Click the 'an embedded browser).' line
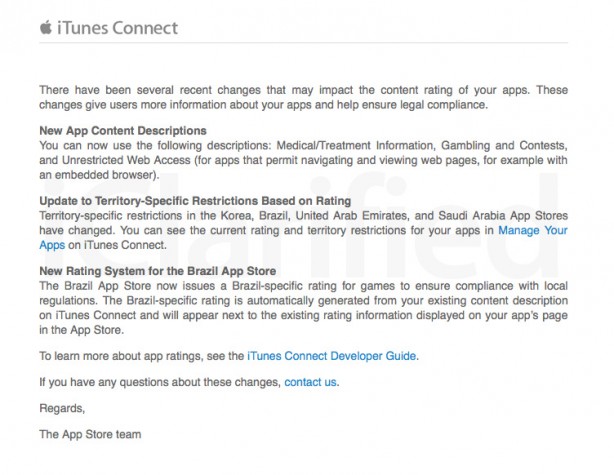Viewport: 614px width, 475px height. coord(99,175)
